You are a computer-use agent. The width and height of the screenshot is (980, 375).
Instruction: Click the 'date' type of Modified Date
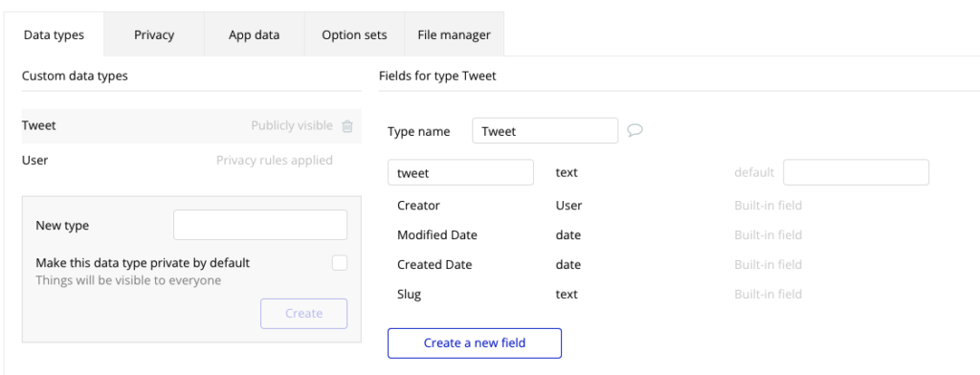click(x=568, y=235)
